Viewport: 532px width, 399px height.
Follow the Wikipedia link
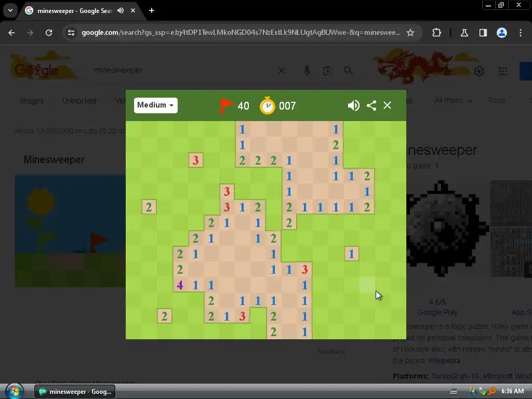(x=444, y=361)
